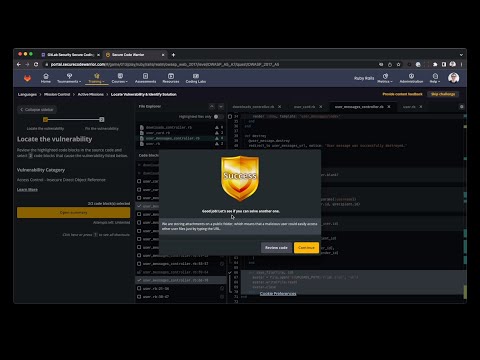Switch to user_card.rb editor tab
Image resolution: width=480 pixels, height=360 pixels.
click(x=304, y=107)
